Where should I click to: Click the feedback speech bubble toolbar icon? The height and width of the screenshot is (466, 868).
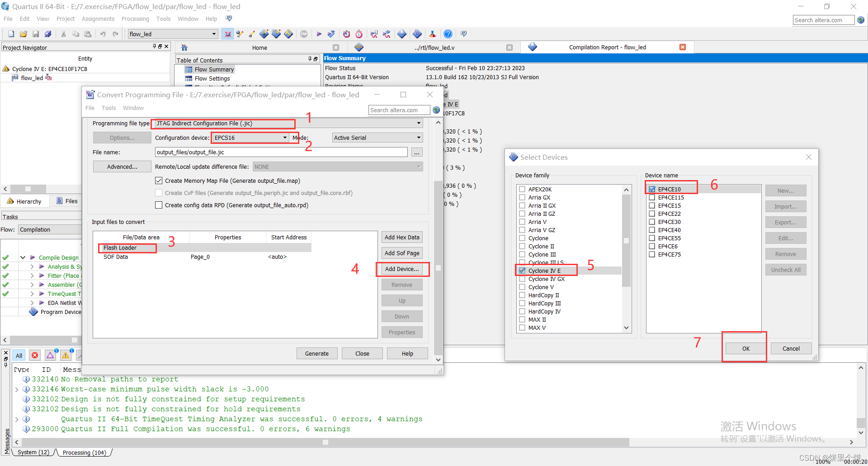coord(463,34)
